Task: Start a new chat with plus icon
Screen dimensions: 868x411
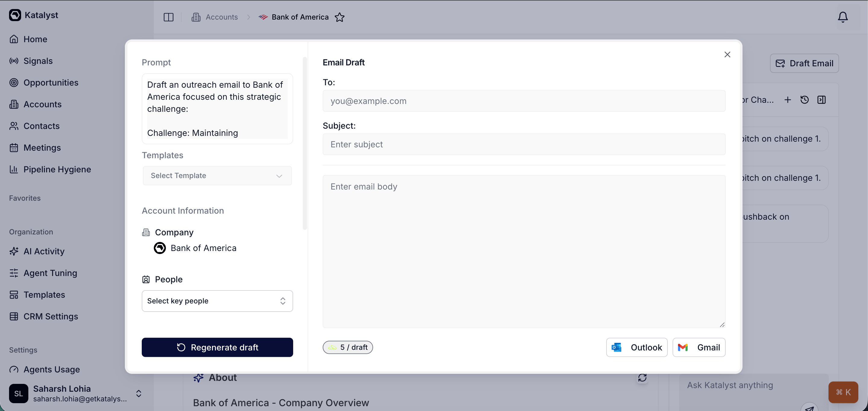Action: click(787, 100)
